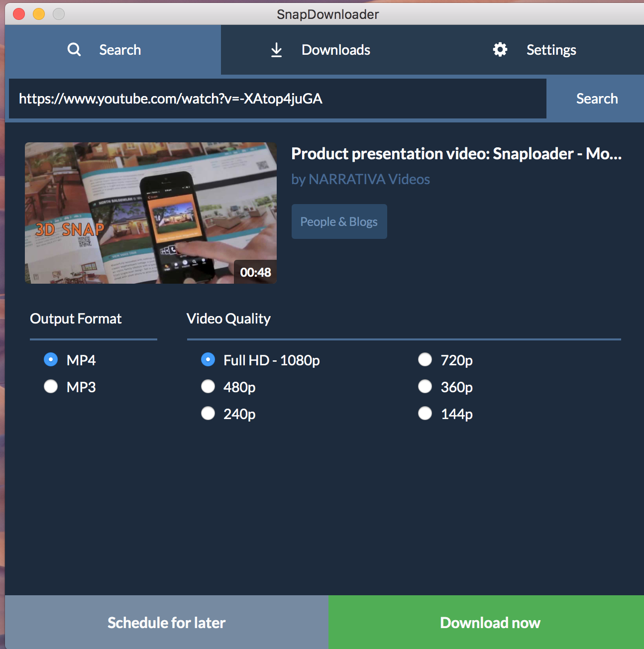Minimize window using the yellow button

[39, 14]
